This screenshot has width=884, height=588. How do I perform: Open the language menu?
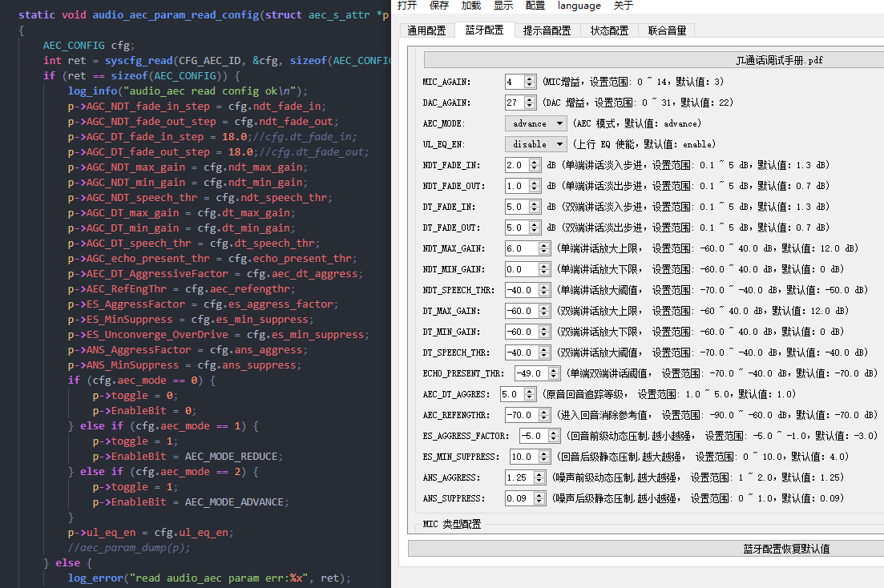(579, 6)
